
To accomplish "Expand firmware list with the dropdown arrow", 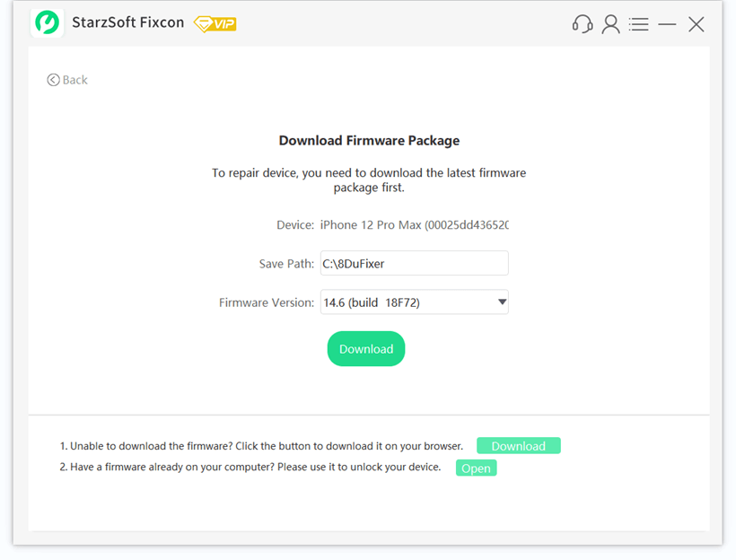I will coord(502,302).
